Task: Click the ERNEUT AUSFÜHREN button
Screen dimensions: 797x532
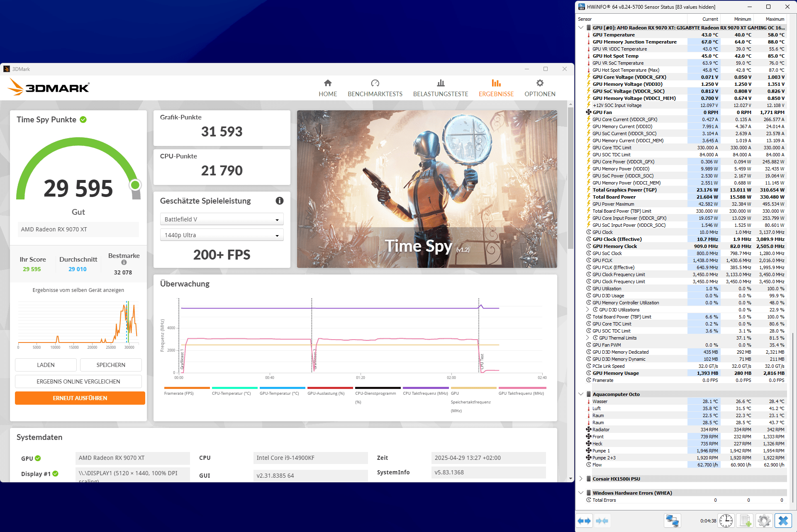Action: (80, 398)
